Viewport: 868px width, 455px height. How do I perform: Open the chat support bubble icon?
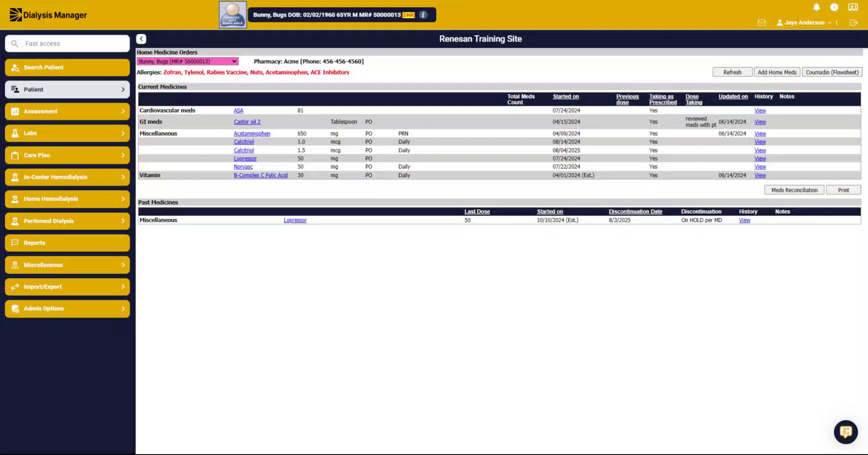pyautogui.click(x=846, y=432)
